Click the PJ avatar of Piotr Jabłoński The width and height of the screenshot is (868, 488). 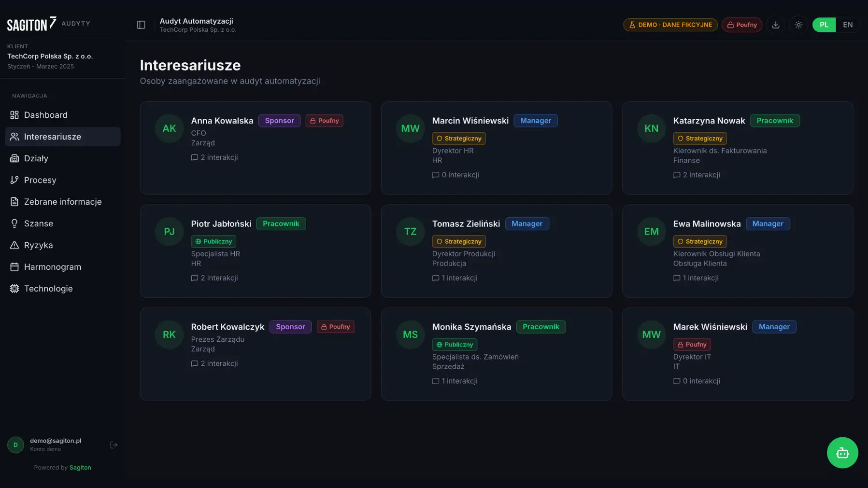click(169, 232)
